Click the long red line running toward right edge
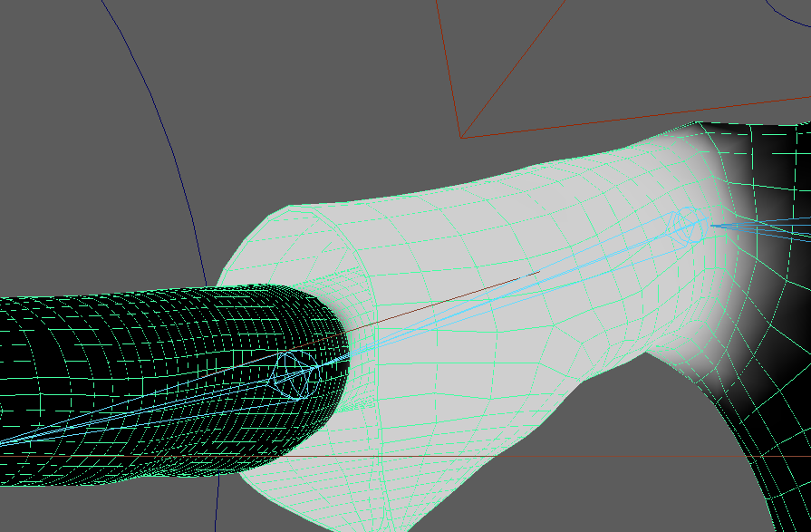 pos(634,116)
